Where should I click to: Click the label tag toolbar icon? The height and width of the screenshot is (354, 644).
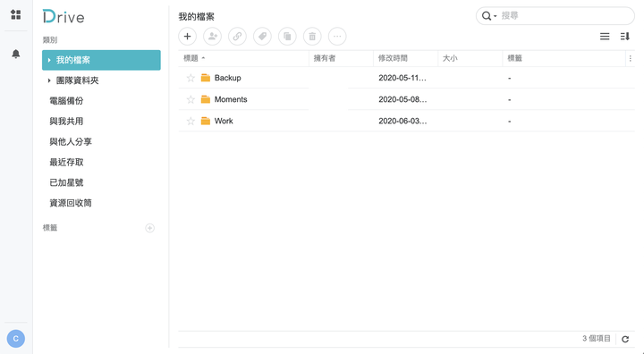(262, 37)
